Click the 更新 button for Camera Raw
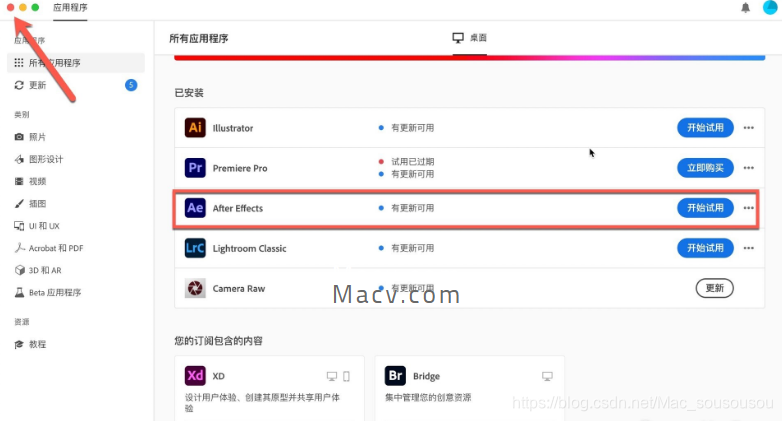782x421 pixels. pos(714,288)
